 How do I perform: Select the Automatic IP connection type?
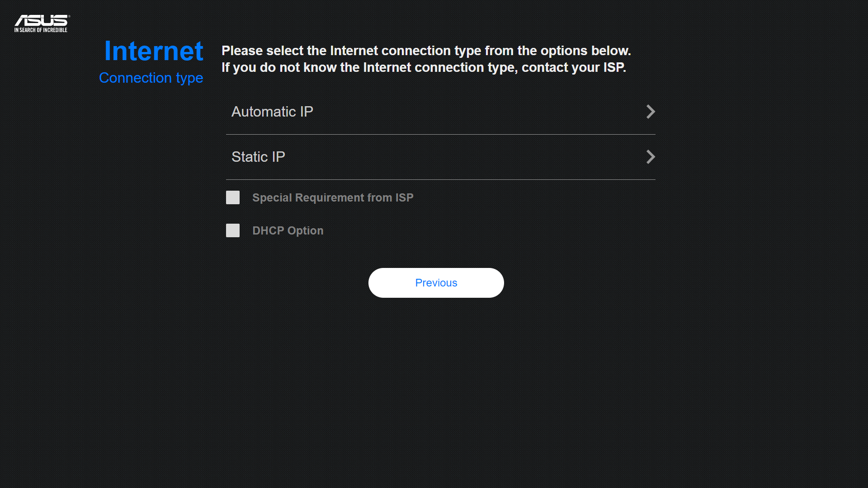[x=440, y=112]
